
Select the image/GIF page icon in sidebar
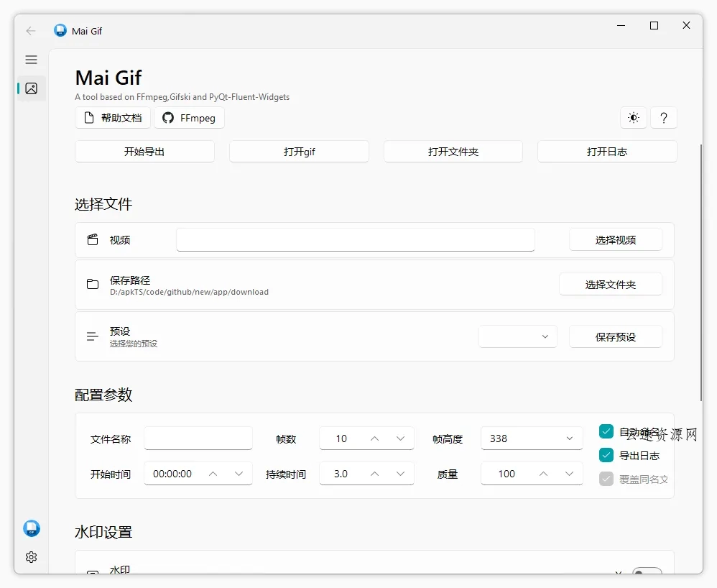(x=31, y=88)
